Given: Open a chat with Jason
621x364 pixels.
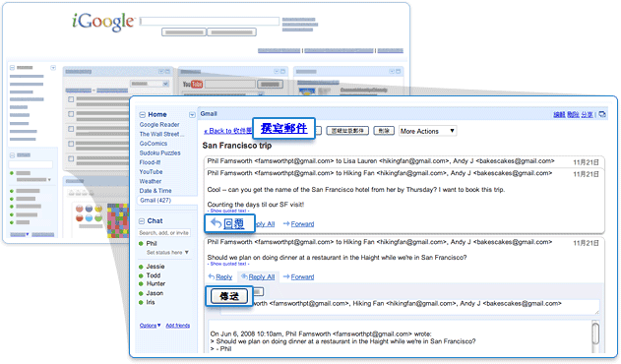Looking at the screenshot, I should (155, 293).
